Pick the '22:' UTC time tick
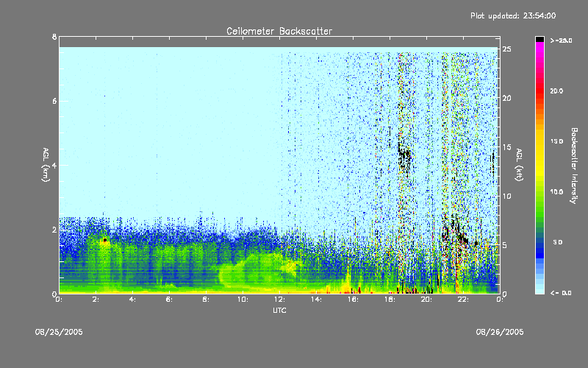 [463, 300]
